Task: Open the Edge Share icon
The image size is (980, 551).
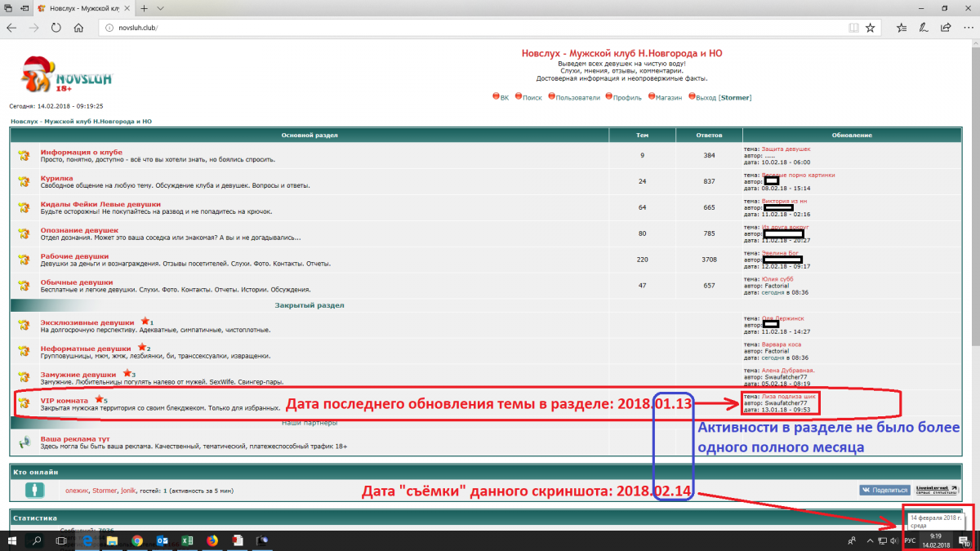Action: point(944,27)
